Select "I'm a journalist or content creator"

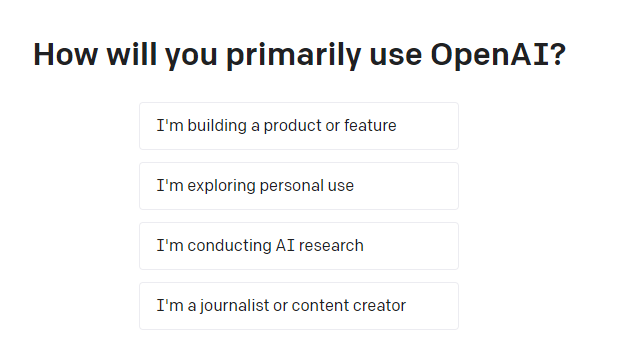pos(299,306)
